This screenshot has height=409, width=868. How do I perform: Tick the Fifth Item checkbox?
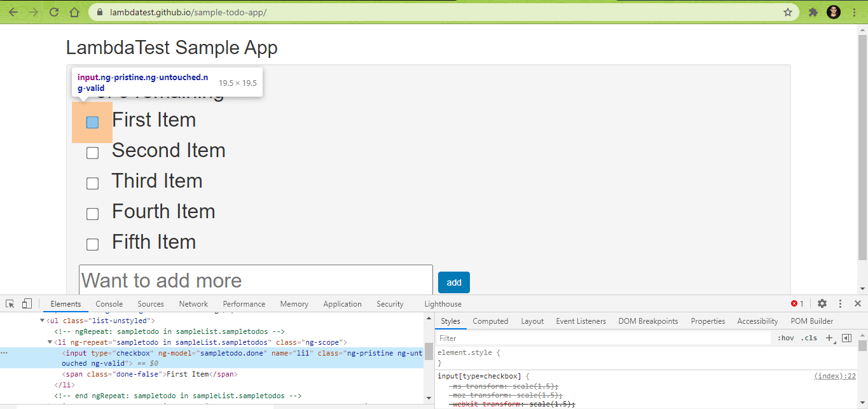pos(93,244)
